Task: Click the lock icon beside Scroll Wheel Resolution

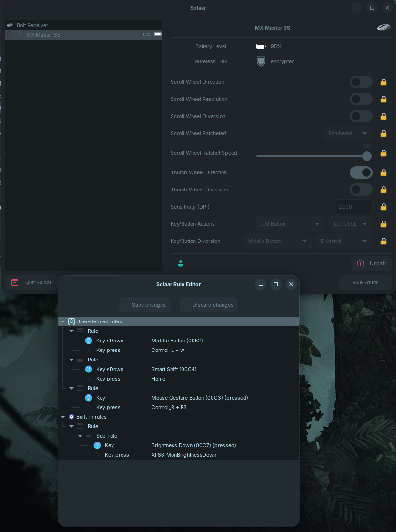Action: click(384, 99)
